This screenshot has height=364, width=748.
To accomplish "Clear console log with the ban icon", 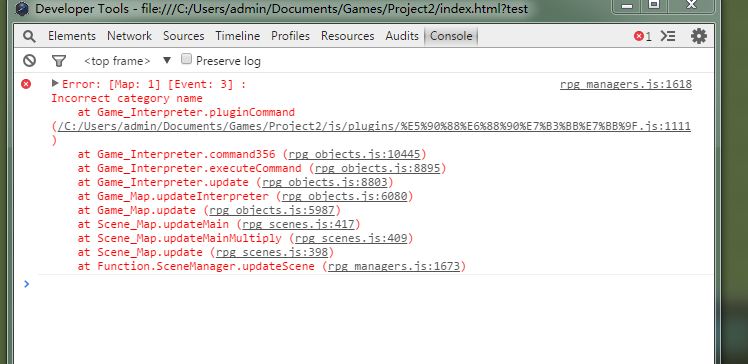I will point(30,61).
